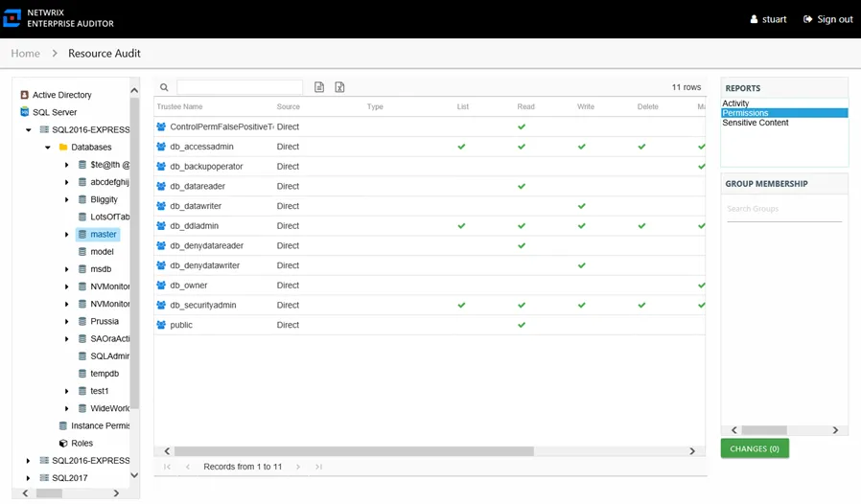Click the Netwrix Enterprise Auditor logo

coord(12,18)
